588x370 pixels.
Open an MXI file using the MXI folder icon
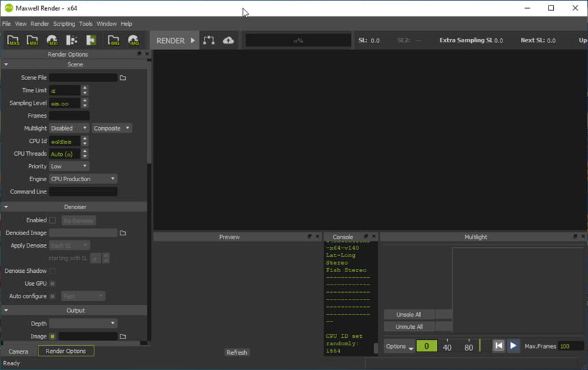pos(33,40)
